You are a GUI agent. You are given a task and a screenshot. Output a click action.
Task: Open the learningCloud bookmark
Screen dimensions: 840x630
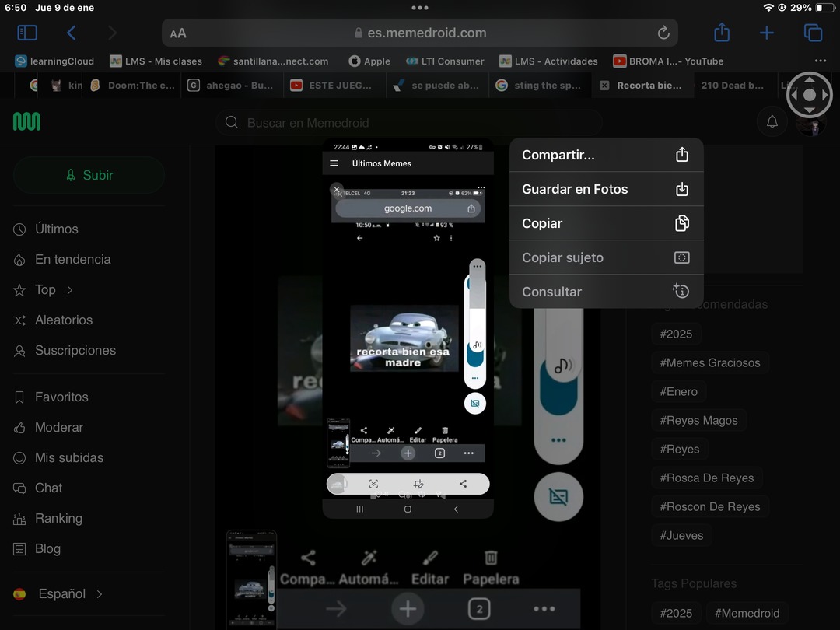point(54,61)
